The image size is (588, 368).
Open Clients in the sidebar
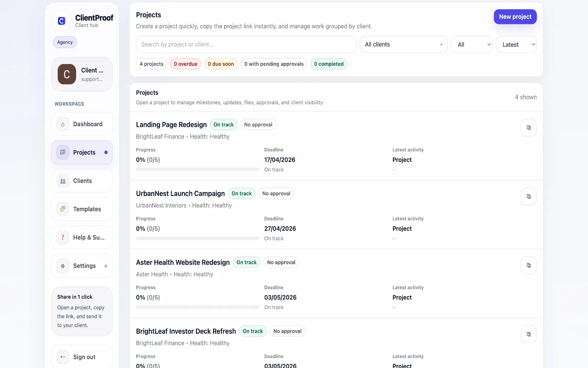click(82, 181)
